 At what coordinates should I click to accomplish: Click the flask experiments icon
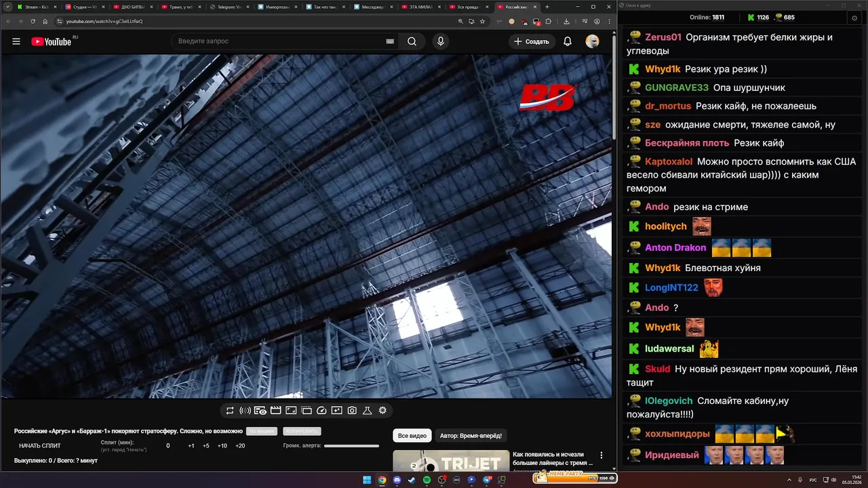[367, 410]
